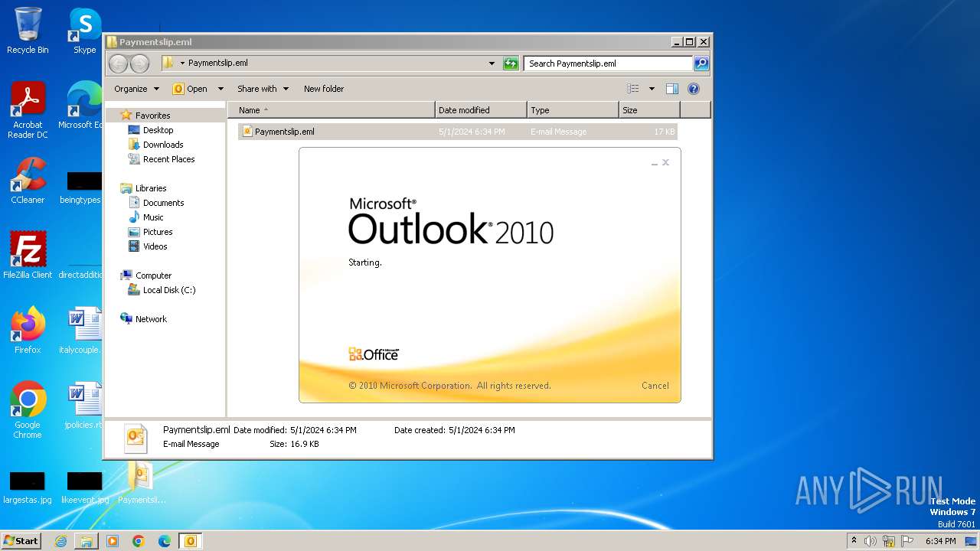The height and width of the screenshot is (551, 980).
Task: Open the jpolicies Word document icon
Action: [84, 406]
